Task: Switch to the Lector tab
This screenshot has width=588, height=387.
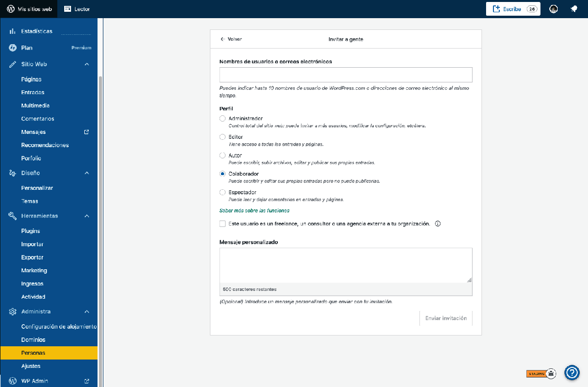Action: (77, 9)
